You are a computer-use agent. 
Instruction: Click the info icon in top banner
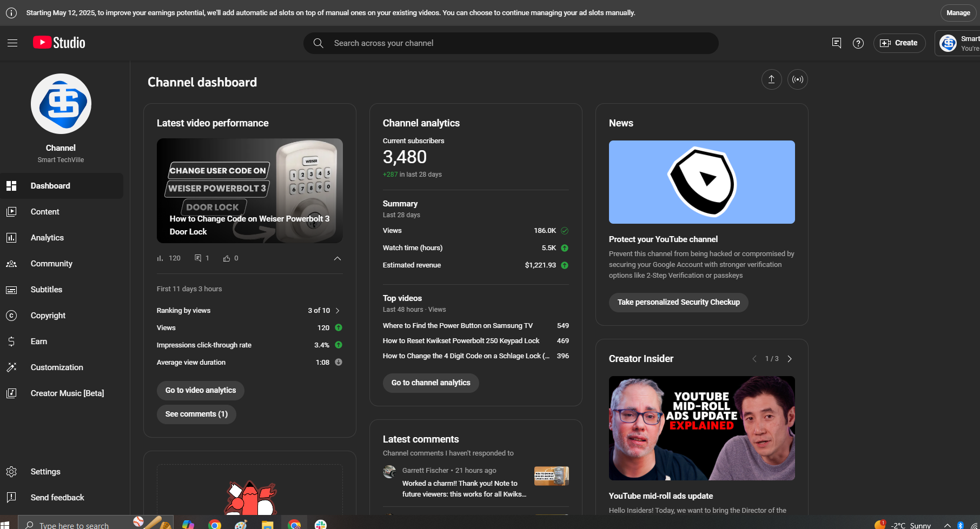coord(11,13)
